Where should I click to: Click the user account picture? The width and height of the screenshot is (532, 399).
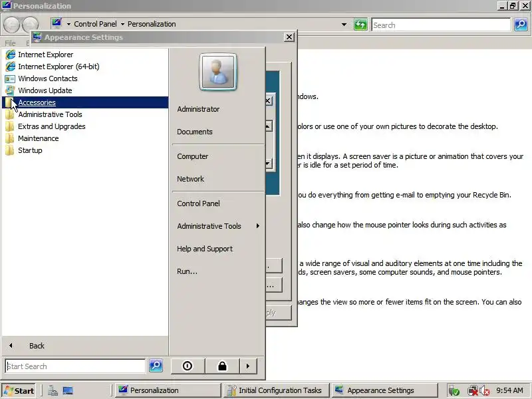click(218, 72)
